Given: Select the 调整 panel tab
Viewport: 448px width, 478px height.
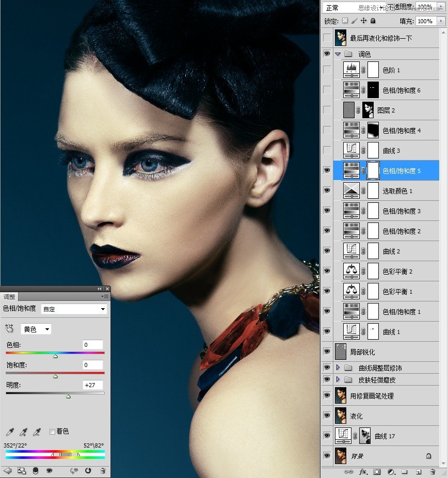Looking at the screenshot, I should pos(9,297).
